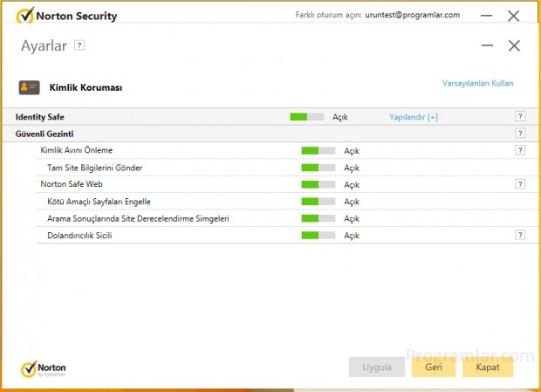541x392 pixels.
Task: Click the Tam Site Bilgilerini Gönder label
Action: pyautogui.click(x=95, y=168)
